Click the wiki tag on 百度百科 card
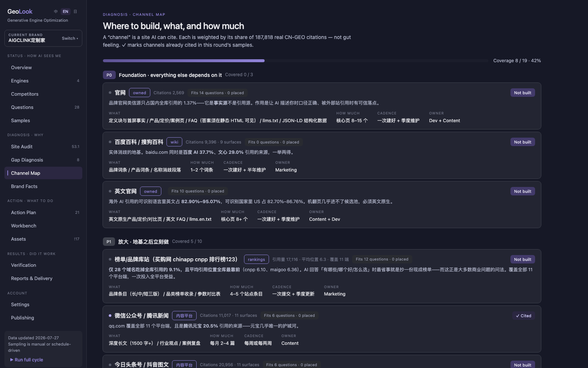Screen dimensions: 588x368 [x=175, y=142]
